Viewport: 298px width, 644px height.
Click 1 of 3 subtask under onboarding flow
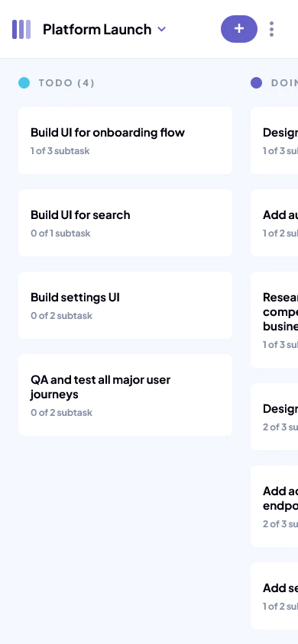pyautogui.click(x=60, y=151)
